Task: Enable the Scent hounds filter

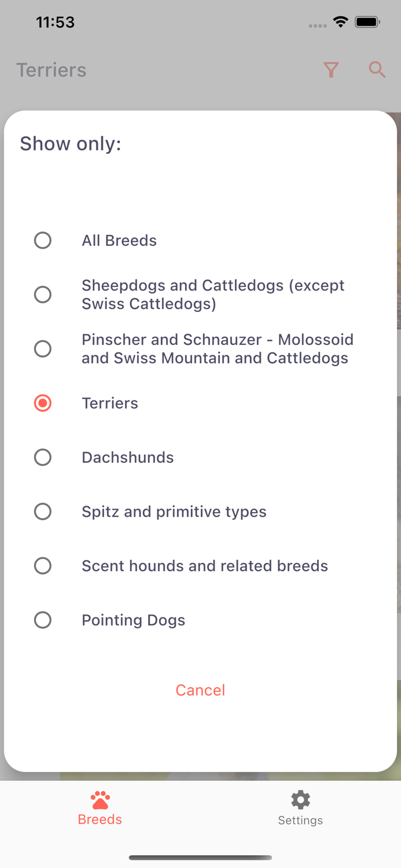Action: 43,565
